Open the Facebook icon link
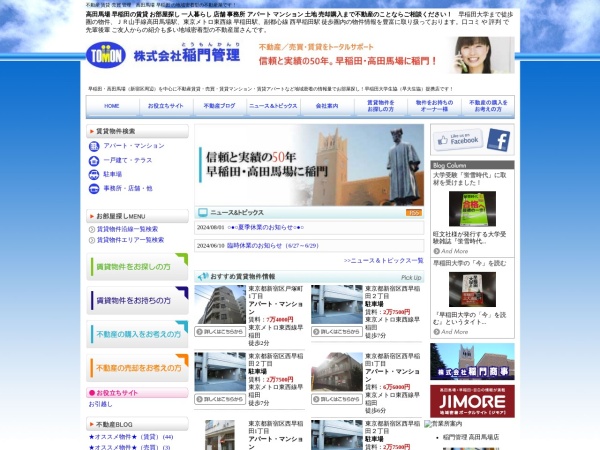The image size is (600, 450). (499, 140)
